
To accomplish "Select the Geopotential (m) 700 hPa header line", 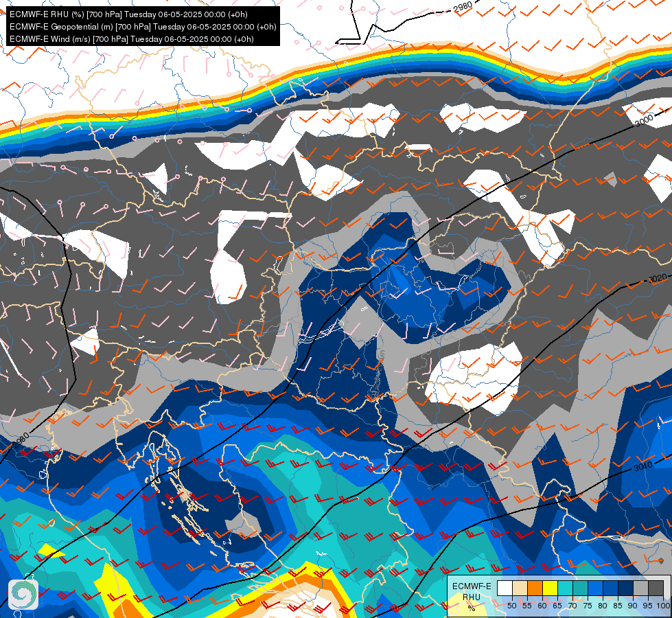I will 143,27.
